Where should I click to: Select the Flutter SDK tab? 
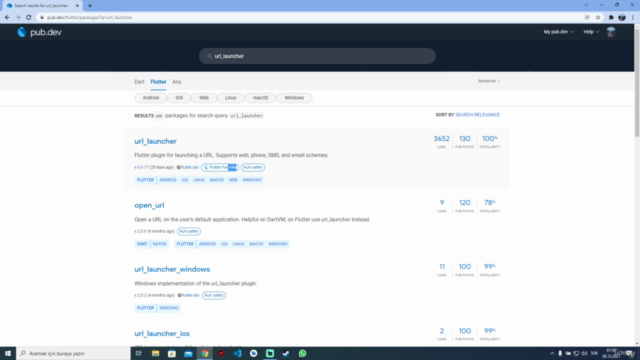click(x=158, y=82)
